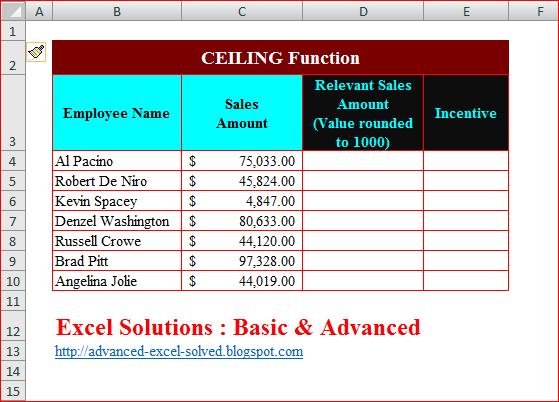This screenshot has width=559, height=402.
Task: Select empty Incentive cell for Al Pacino
Action: pos(466,161)
